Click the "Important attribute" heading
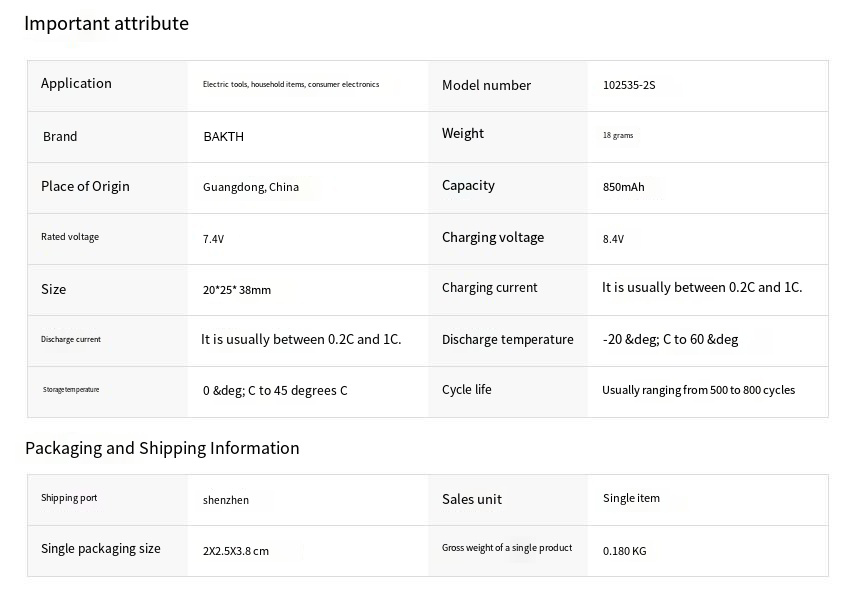 coord(106,23)
